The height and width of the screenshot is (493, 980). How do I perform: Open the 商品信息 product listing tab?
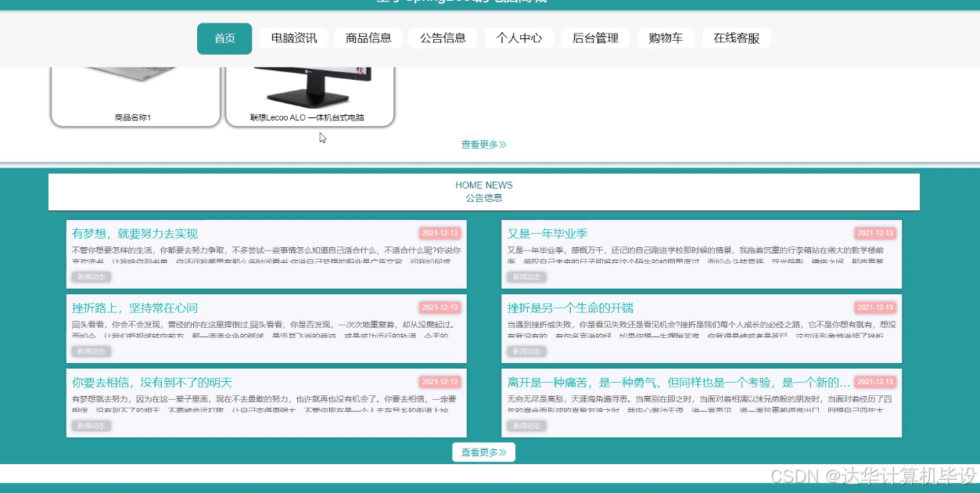coord(368,37)
